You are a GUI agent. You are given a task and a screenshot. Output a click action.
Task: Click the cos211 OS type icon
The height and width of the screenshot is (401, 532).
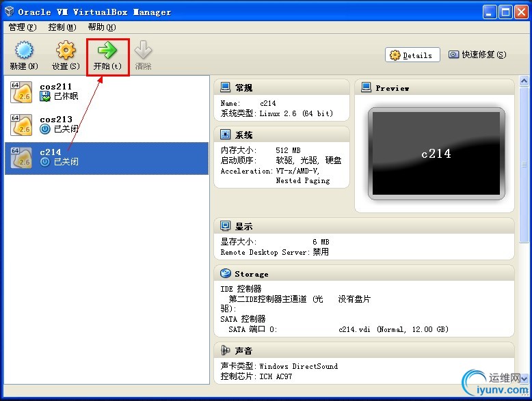click(x=21, y=92)
